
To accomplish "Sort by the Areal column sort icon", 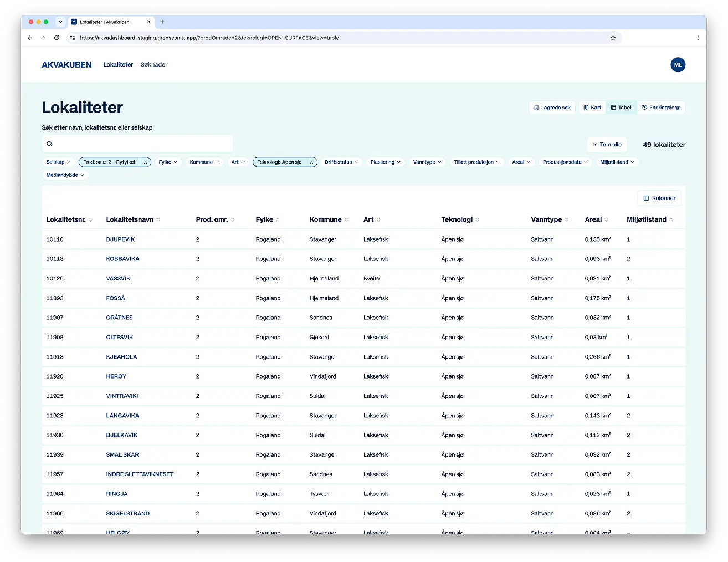I will (607, 220).
